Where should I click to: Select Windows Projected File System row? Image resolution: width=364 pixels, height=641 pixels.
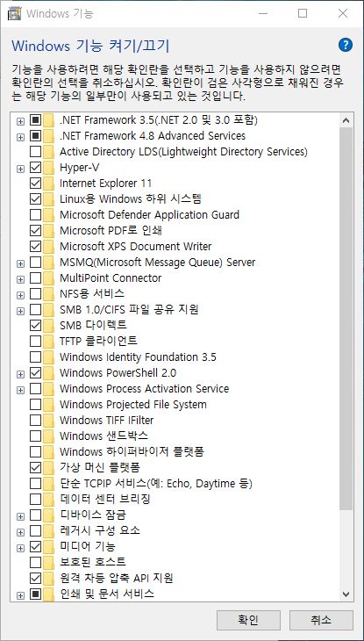[133, 404]
